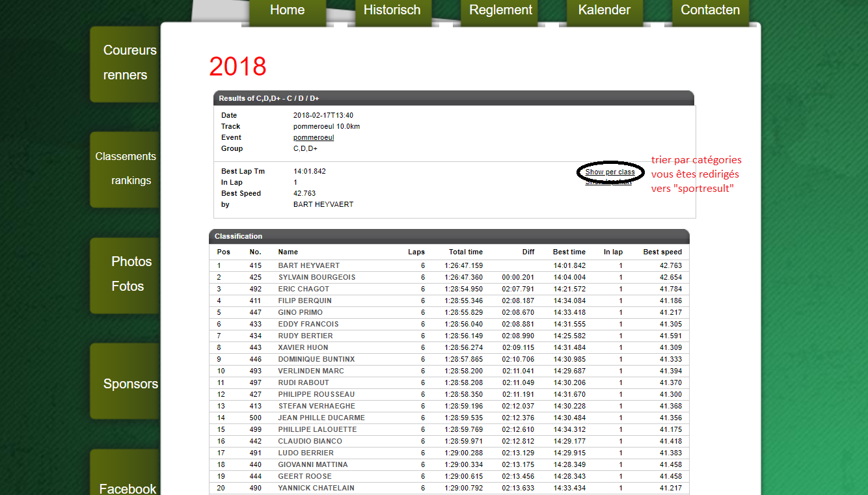Click the Show per class link
868x495 pixels.
pos(610,172)
